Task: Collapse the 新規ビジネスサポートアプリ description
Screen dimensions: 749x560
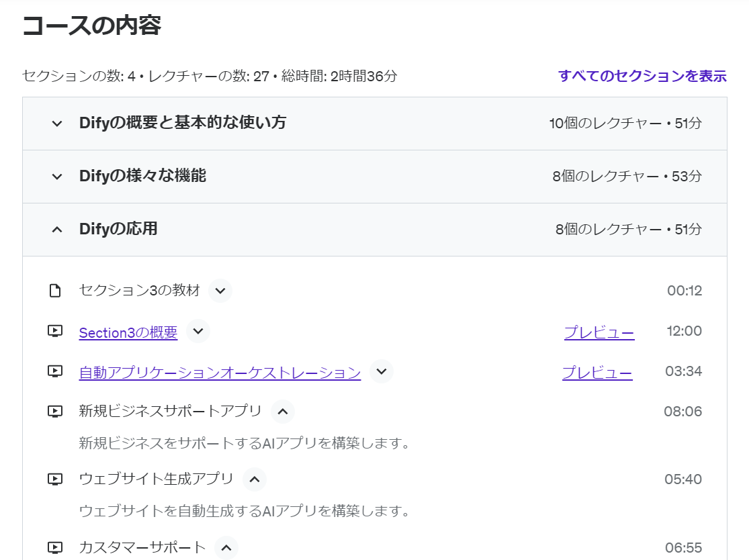Action: (283, 412)
